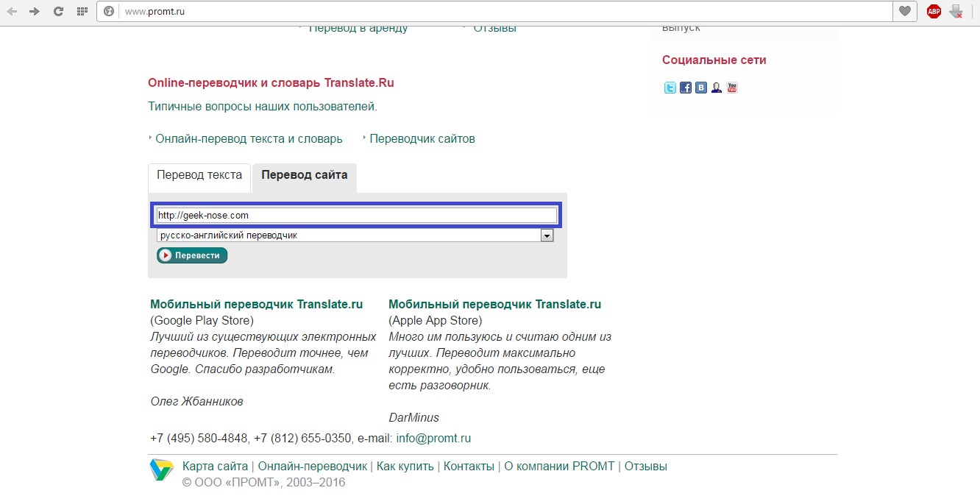Click the reviewer name Олег Жбанников
The image size is (980, 496).
196,401
